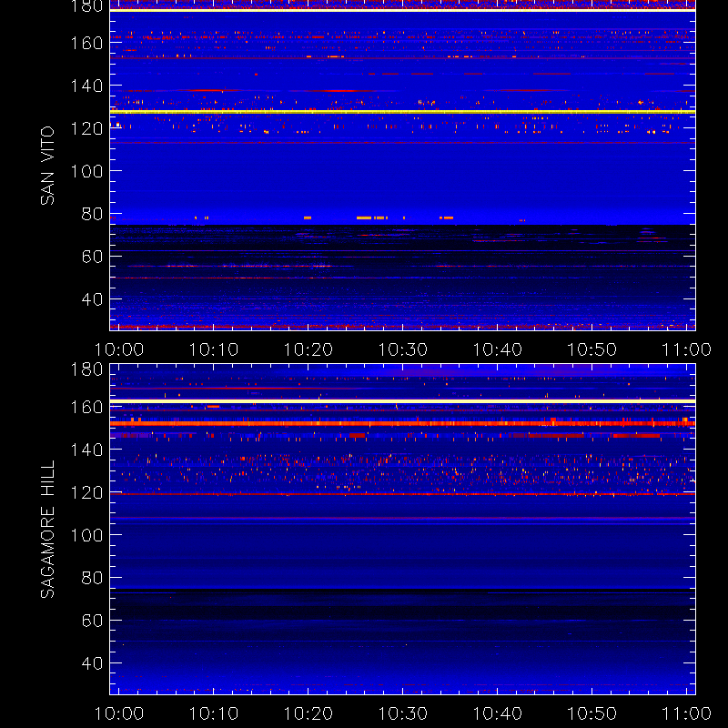
Task: Click 10:30 under the Sagamore Hill plot
Action: coord(403,713)
